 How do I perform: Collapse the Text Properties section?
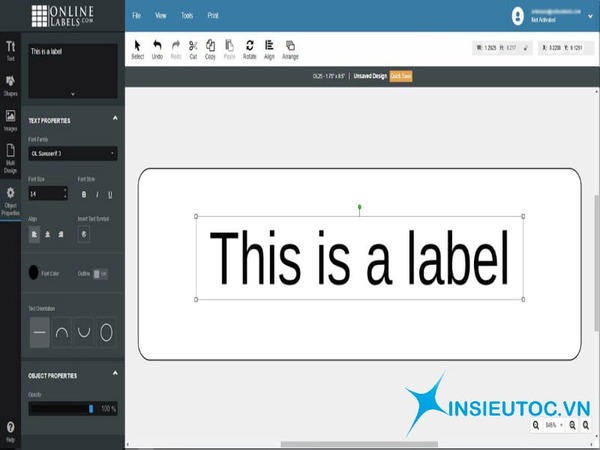pyautogui.click(x=113, y=122)
